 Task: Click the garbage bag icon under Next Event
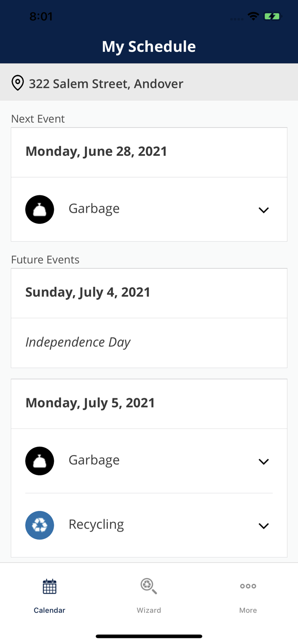click(40, 209)
